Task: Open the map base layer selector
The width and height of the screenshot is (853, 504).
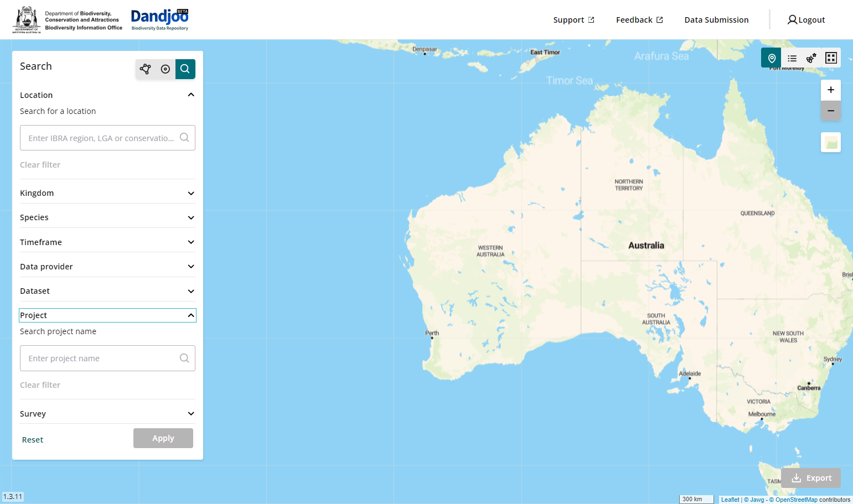Action: pos(831,143)
